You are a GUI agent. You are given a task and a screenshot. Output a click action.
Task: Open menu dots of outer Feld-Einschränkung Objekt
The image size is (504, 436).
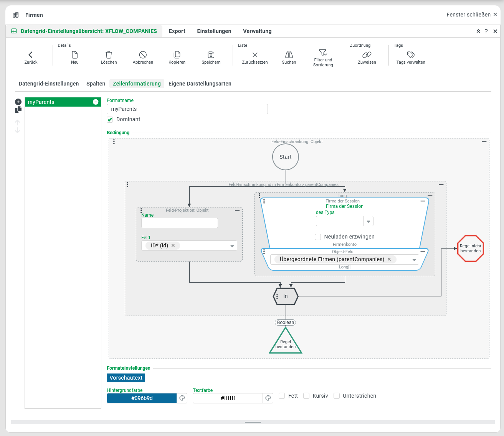point(114,142)
